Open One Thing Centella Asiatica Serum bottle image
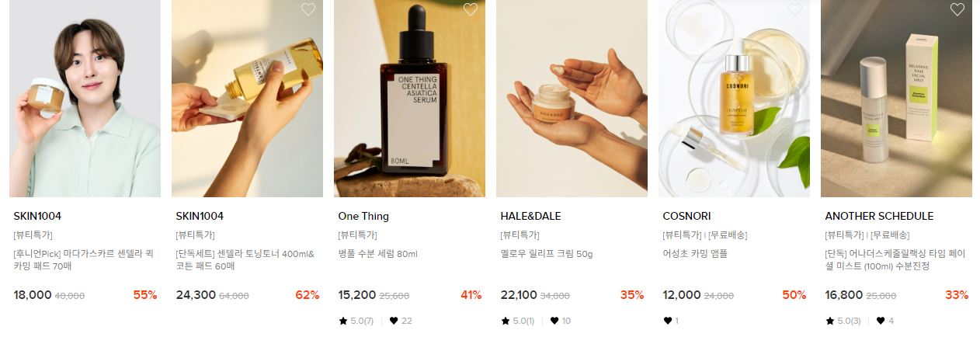The height and width of the screenshot is (344, 980). coord(409,99)
